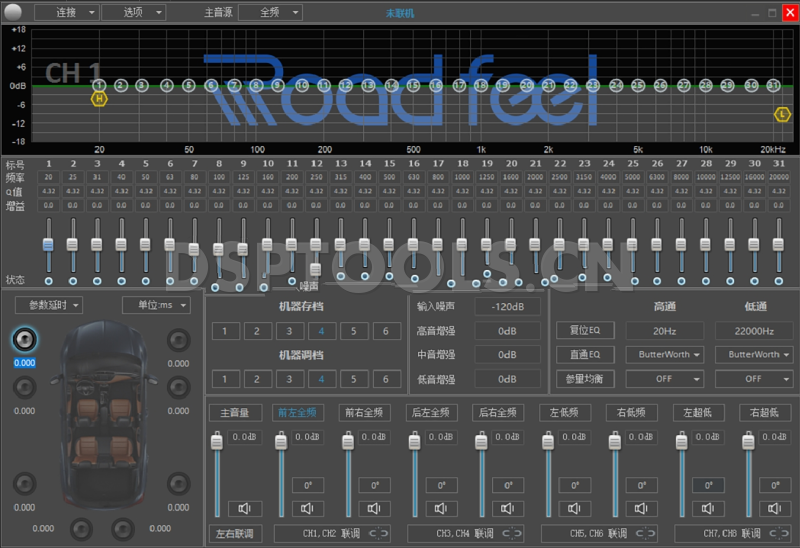This screenshot has height=548, width=800.
Task: Open low-pass OFF slope dropdown
Action: pos(754,379)
